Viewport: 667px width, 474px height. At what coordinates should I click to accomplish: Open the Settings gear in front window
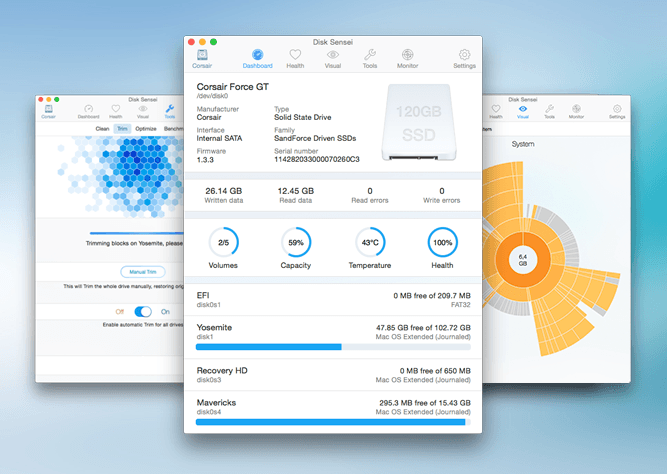(x=464, y=54)
